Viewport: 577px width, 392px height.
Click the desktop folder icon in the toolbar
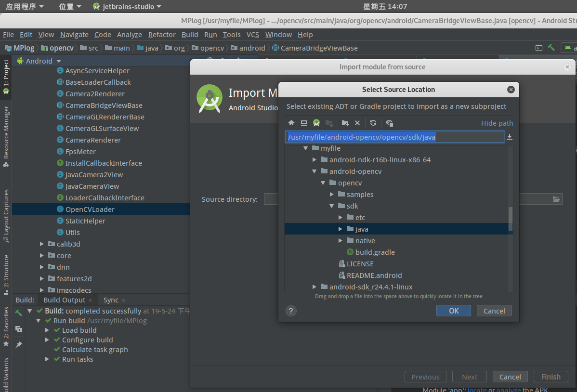point(304,123)
